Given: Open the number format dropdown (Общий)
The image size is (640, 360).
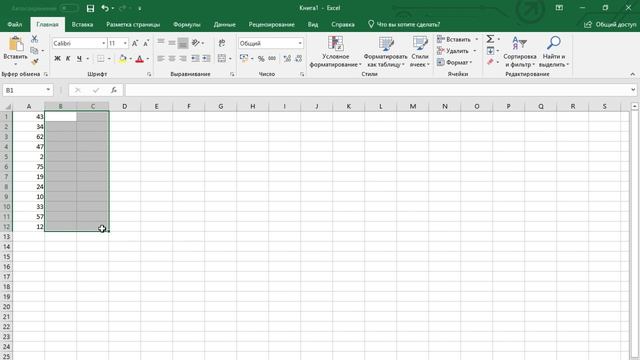Looking at the screenshot, I should (300, 43).
